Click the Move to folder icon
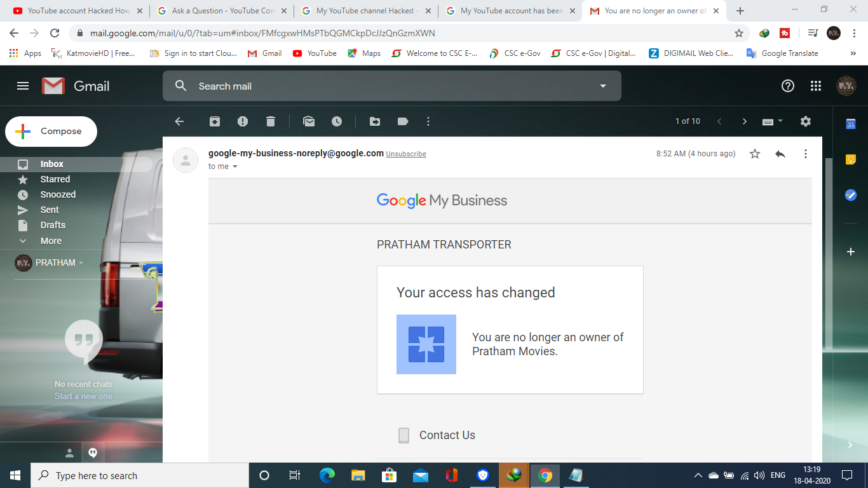This screenshot has width=868, height=488. click(375, 121)
